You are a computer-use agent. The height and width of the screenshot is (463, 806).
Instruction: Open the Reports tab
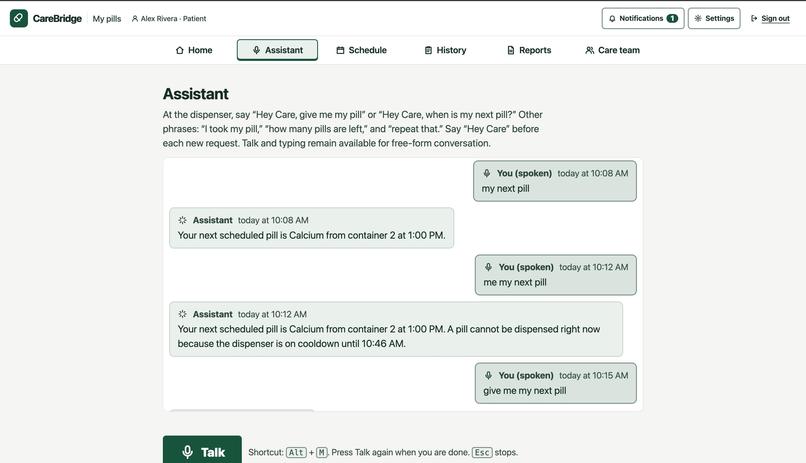click(x=529, y=50)
